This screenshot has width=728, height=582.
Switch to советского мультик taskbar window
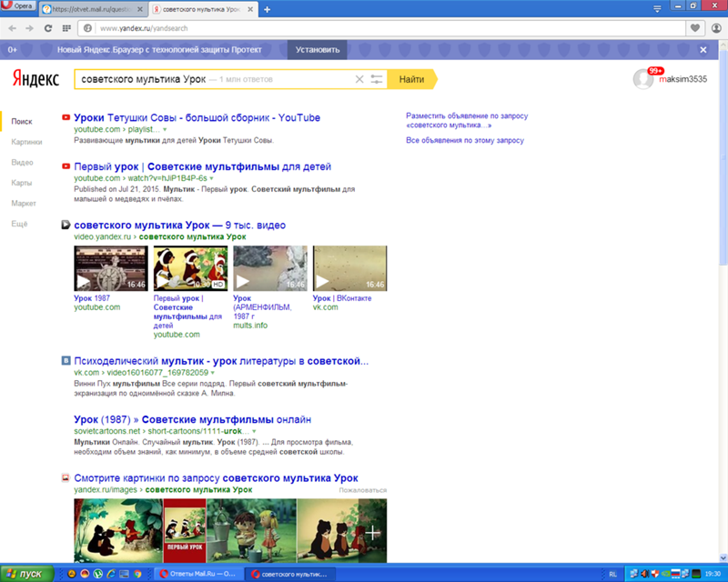click(x=290, y=574)
